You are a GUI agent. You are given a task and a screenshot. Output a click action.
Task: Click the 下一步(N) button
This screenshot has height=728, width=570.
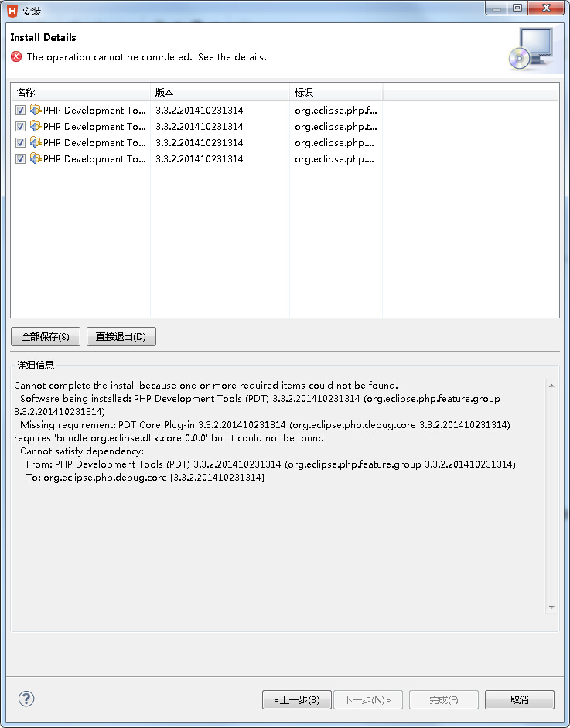click(x=367, y=699)
